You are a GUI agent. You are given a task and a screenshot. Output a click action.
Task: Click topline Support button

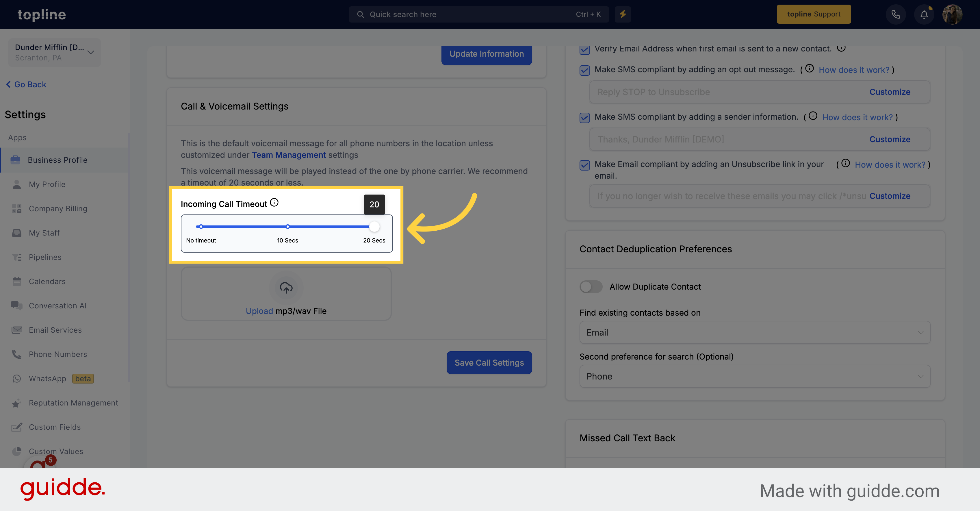[x=814, y=14]
